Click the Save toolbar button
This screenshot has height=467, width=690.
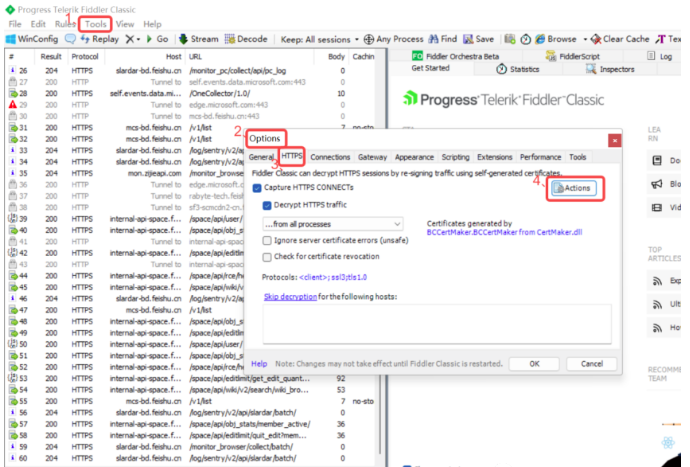(478, 39)
